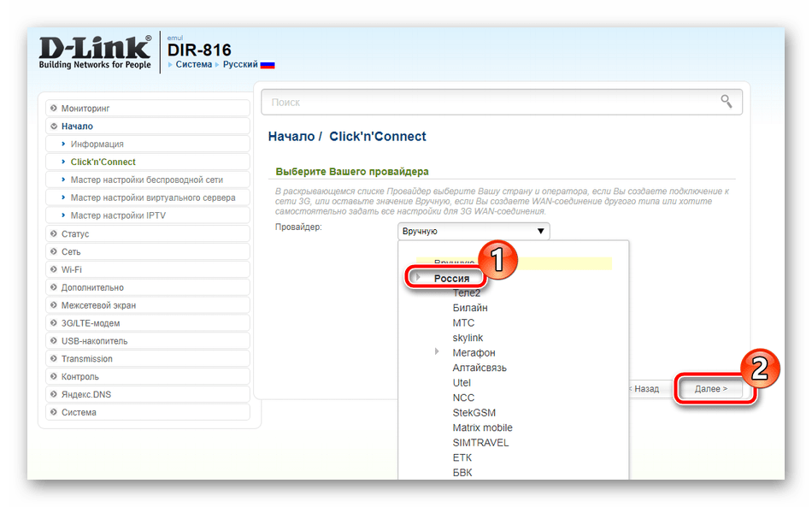Choose NCC from the provider list
The width and height of the screenshot is (812, 507).
click(x=463, y=398)
